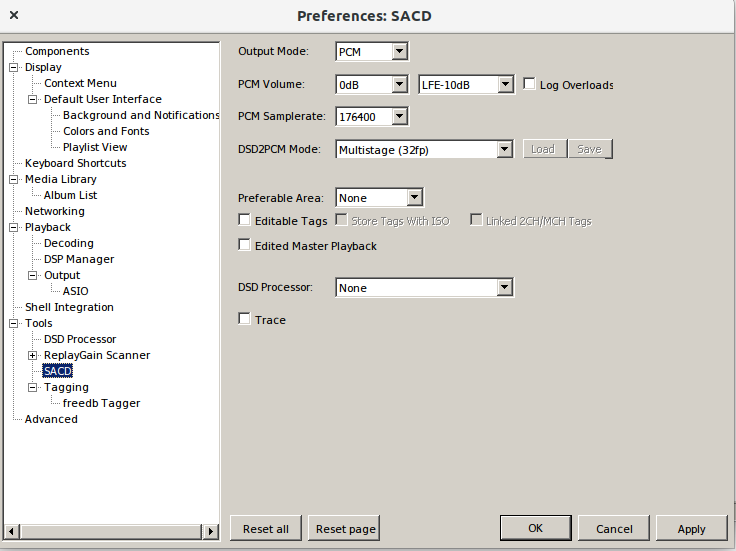736x551 pixels.
Task: Open the PCM Samplerate dropdown
Action: coord(399,116)
